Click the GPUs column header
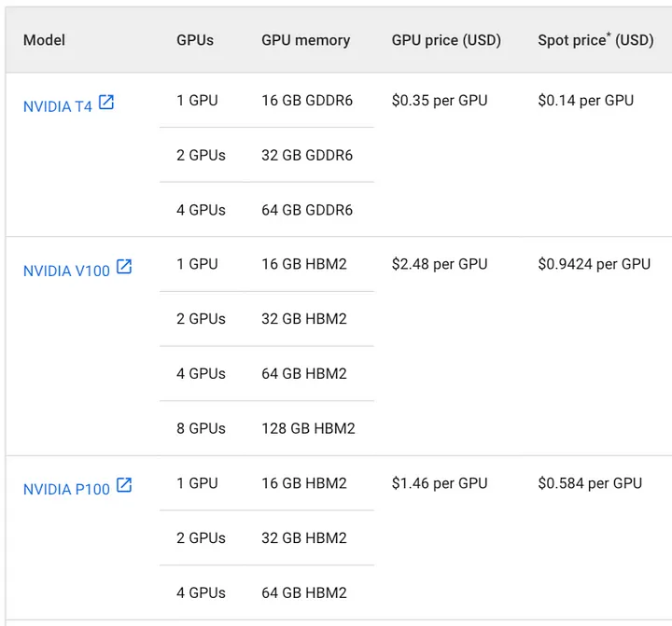672x626 pixels. 195,40
